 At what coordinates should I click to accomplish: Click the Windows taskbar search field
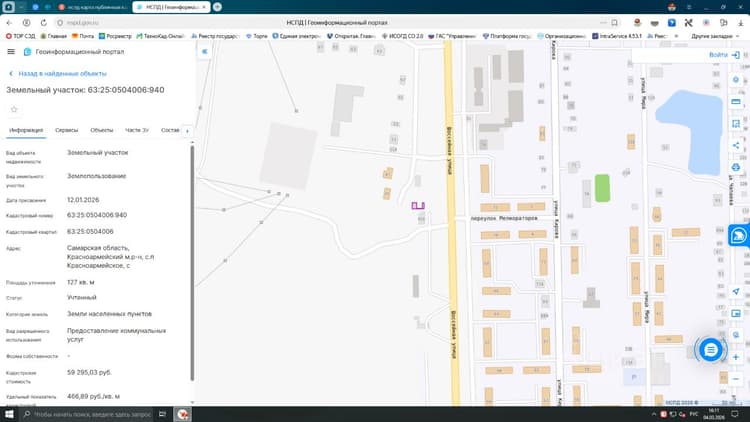[87, 414]
